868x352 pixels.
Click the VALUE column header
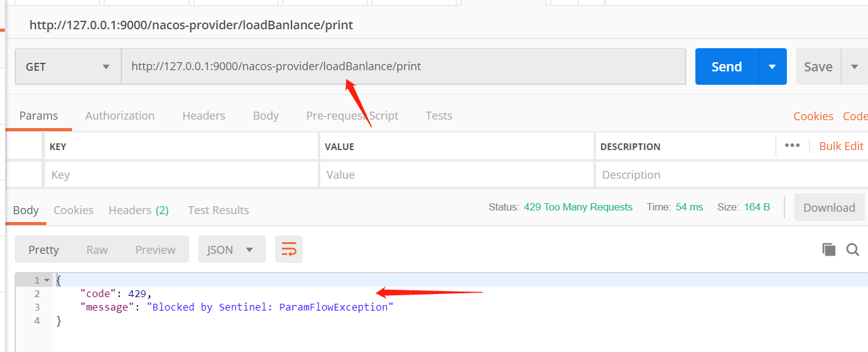click(340, 146)
